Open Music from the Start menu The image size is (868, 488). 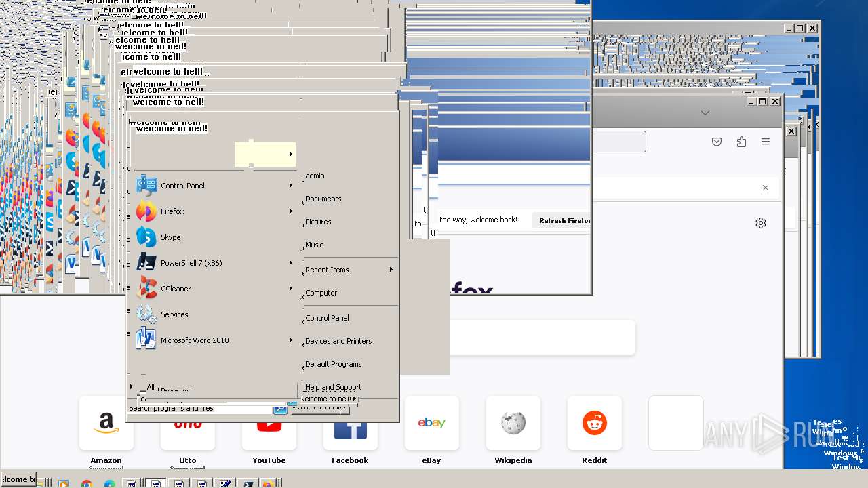(x=314, y=245)
